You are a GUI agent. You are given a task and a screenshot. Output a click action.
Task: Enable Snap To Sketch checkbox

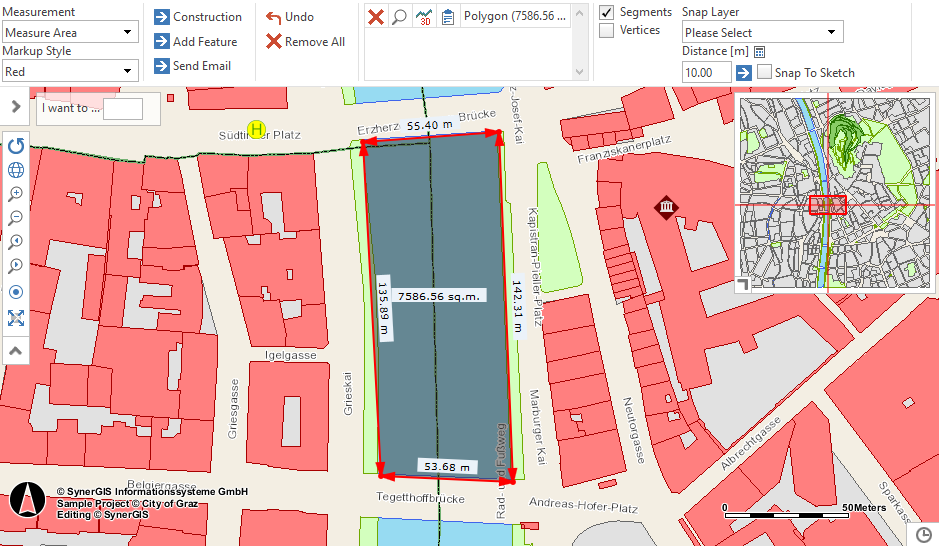pos(765,72)
